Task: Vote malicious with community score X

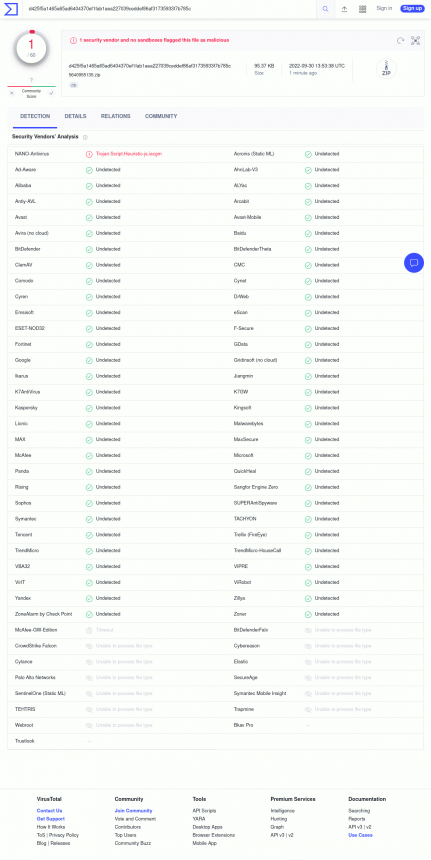Action: pos(12,93)
